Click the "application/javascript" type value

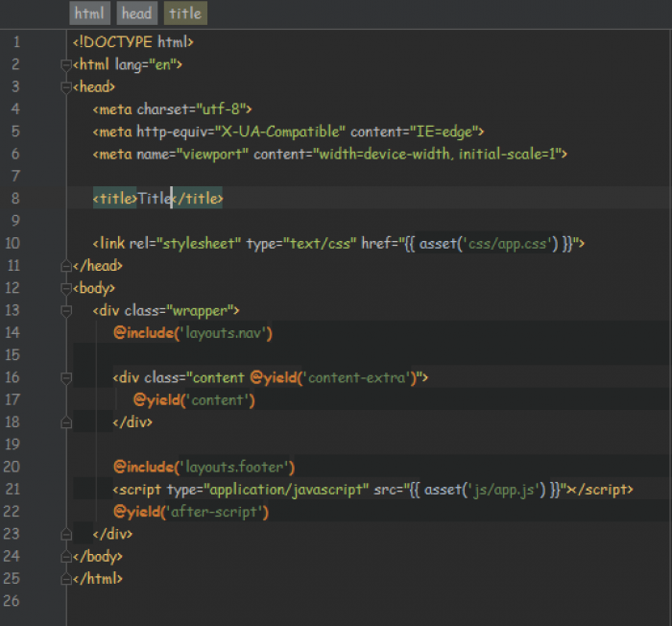pos(286,490)
